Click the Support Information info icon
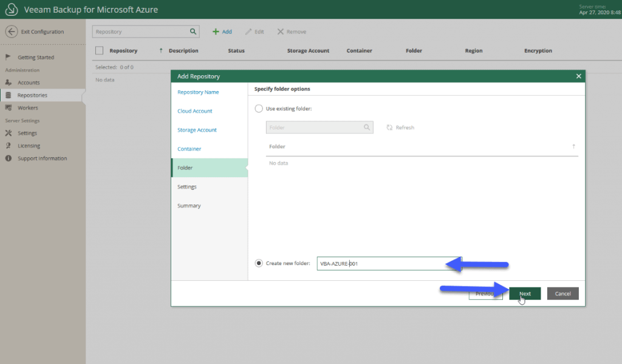622x364 pixels. click(x=9, y=158)
